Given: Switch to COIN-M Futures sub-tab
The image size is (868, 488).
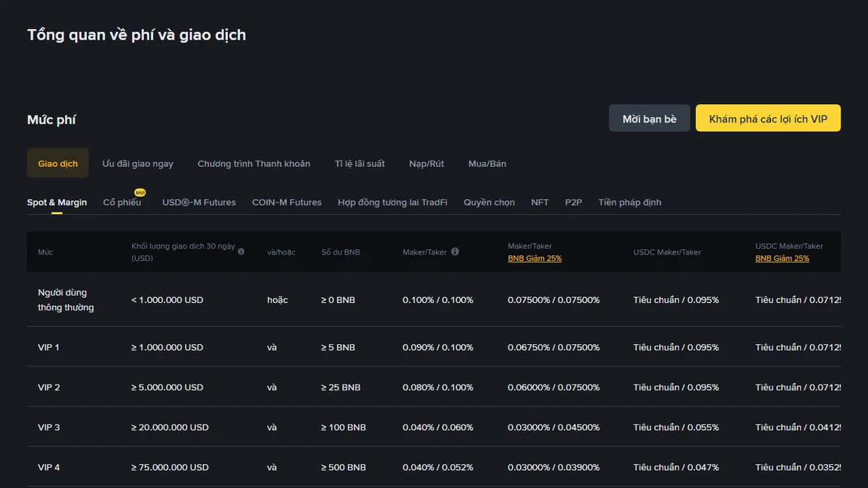Looking at the screenshot, I should (x=286, y=202).
